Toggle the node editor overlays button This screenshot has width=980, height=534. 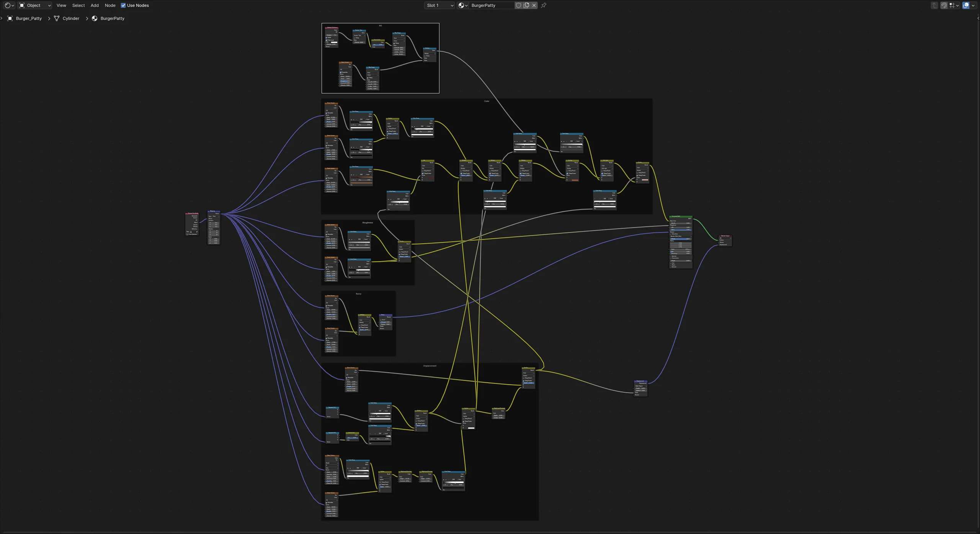tap(966, 5)
